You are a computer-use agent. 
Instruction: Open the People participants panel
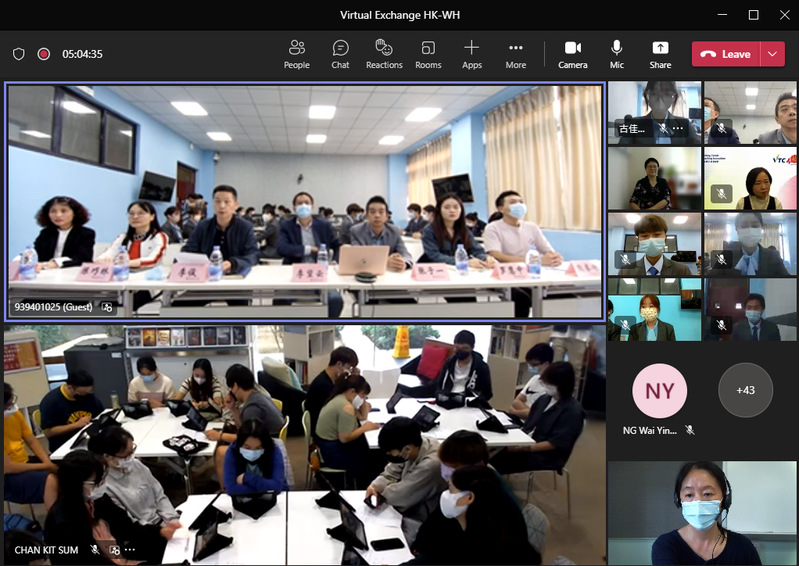pos(296,54)
